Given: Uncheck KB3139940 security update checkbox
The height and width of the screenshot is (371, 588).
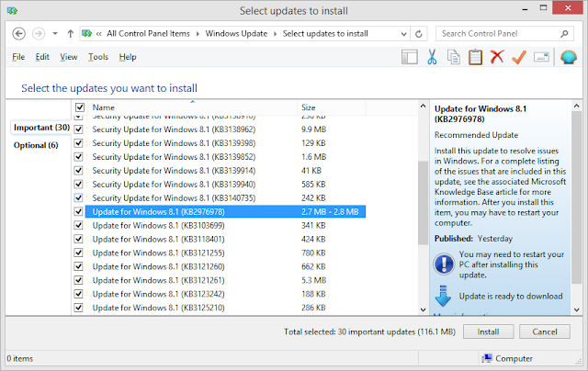Looking at the screenshot, I should tap(78, 185).
